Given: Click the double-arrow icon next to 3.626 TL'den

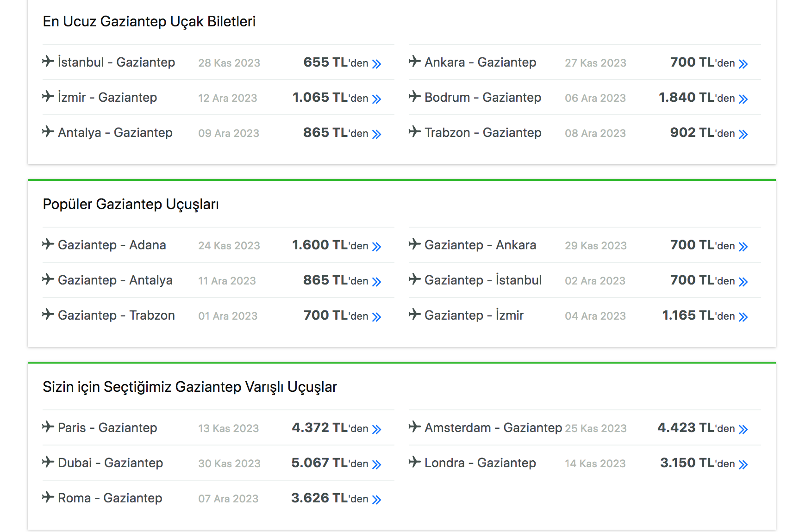Looking at the screenshot, I should [x=377, y=500].
